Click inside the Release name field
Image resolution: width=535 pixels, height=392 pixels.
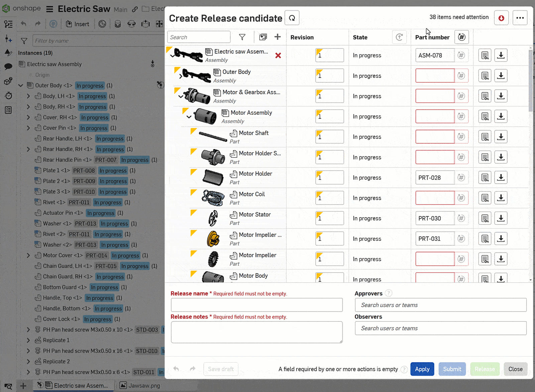[256, 305]
